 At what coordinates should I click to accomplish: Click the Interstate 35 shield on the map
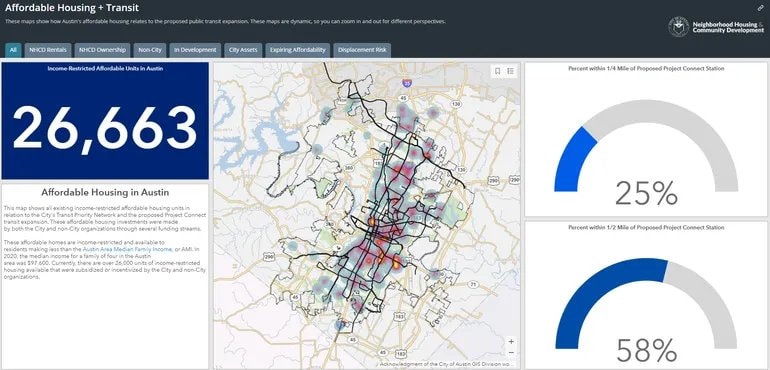406,84
